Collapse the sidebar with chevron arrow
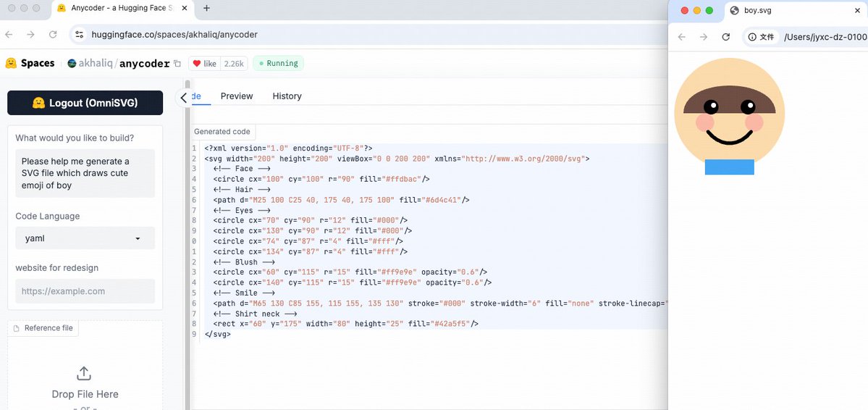 pos(184,98)
